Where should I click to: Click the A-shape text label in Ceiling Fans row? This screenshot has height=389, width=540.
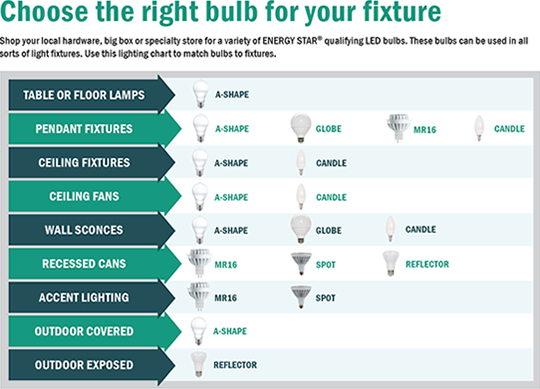coord(231,197)
